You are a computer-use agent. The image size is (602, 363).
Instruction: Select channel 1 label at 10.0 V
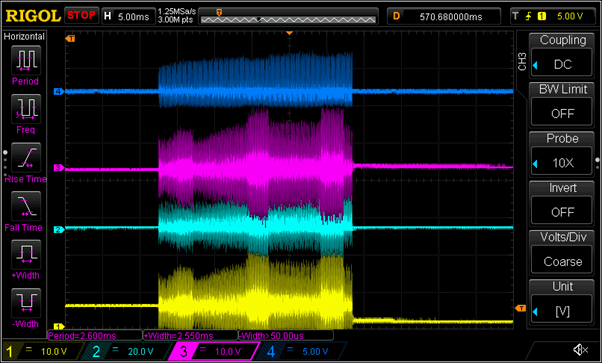tap(42, 351)
